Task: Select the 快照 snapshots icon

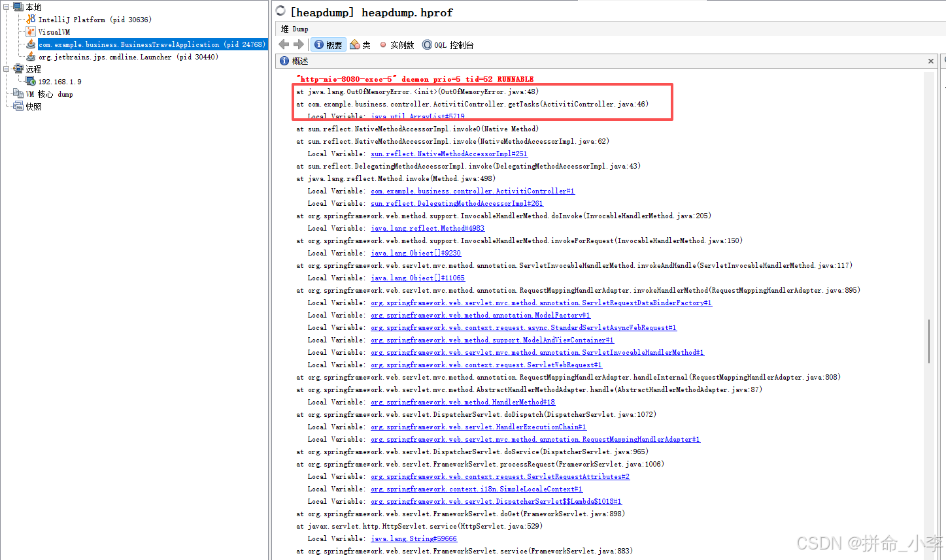Action: pyautogui.click(x=18, y=106)
